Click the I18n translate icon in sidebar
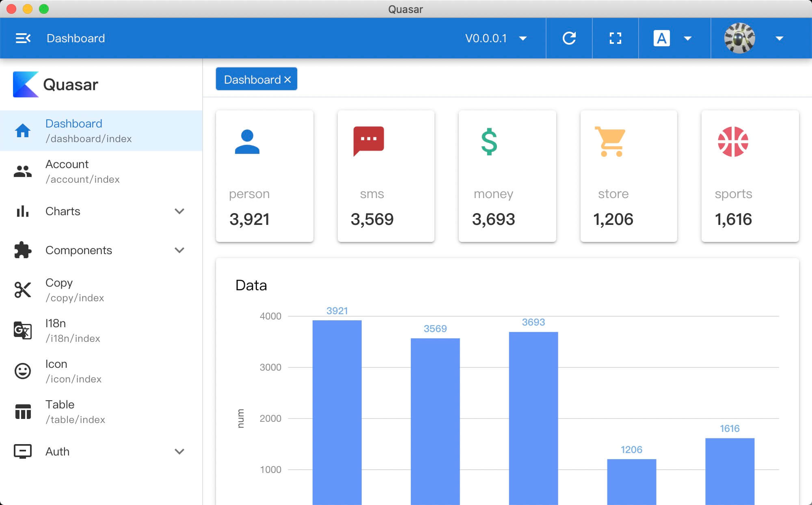This screenshot has height=505, width=812. pyautogui.click(x=23, y=330)
